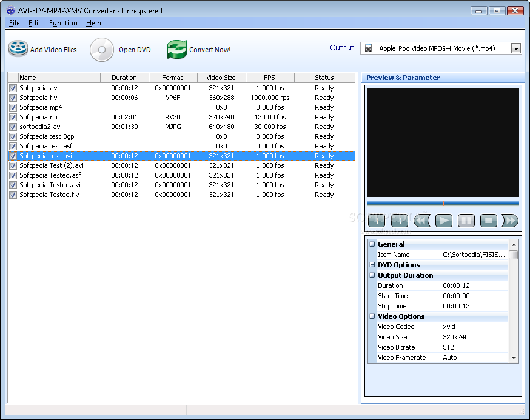Click the green Convert Now arrows icon
Viewport: 530px width, 420px height.
point(177,49)
